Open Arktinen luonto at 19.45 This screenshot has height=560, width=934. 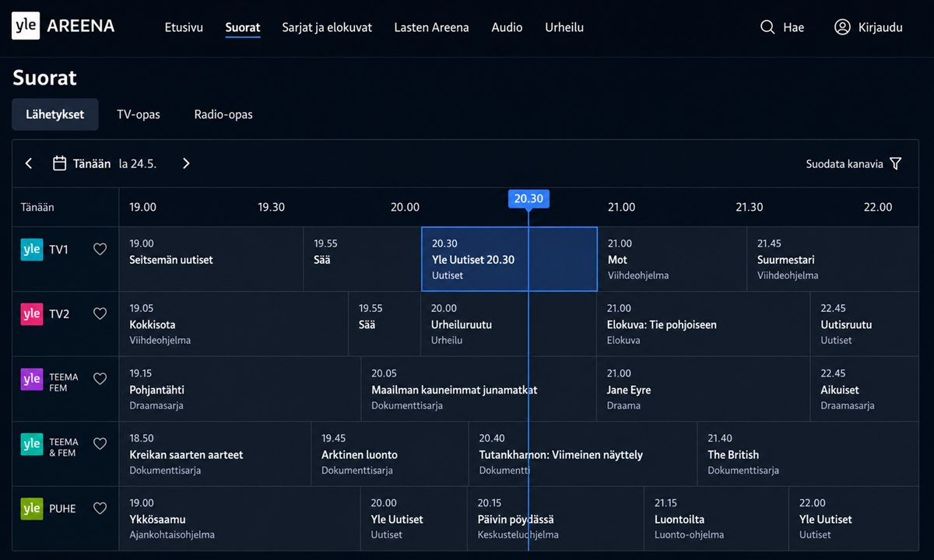[x=390, y=454]
